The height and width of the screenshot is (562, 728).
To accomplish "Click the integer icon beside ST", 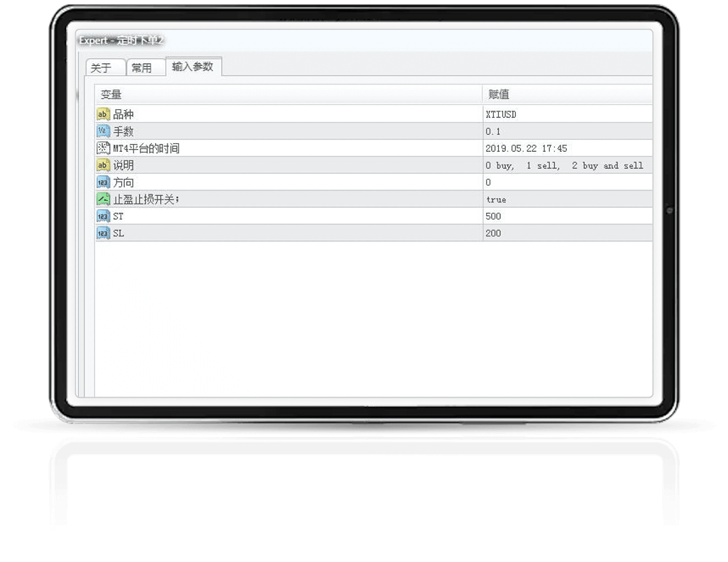I will click(x=103, y=216).
